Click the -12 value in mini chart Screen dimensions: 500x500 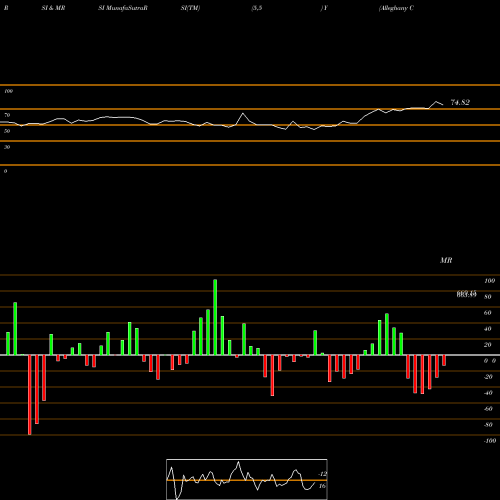click(x=322, y=474)
